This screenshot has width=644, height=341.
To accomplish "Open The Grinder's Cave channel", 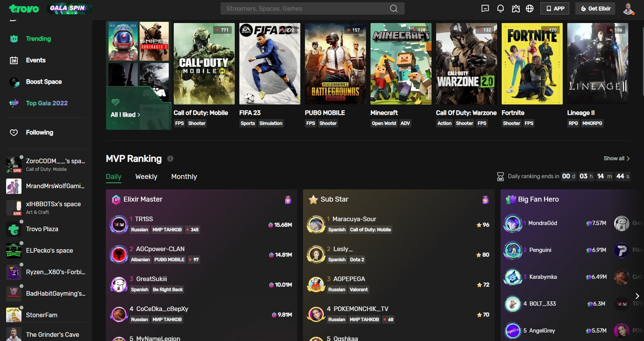I will [x=46, y=334].
